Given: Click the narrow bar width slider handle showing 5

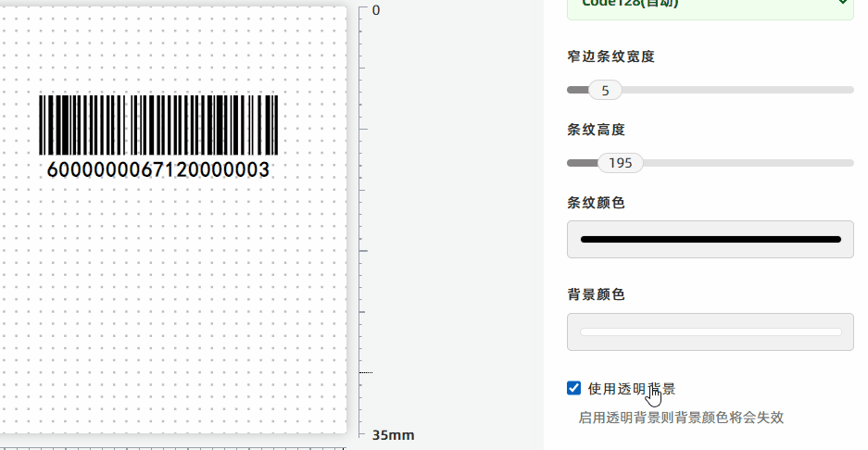Looking at the screenshot, I should tap(605, 90).
